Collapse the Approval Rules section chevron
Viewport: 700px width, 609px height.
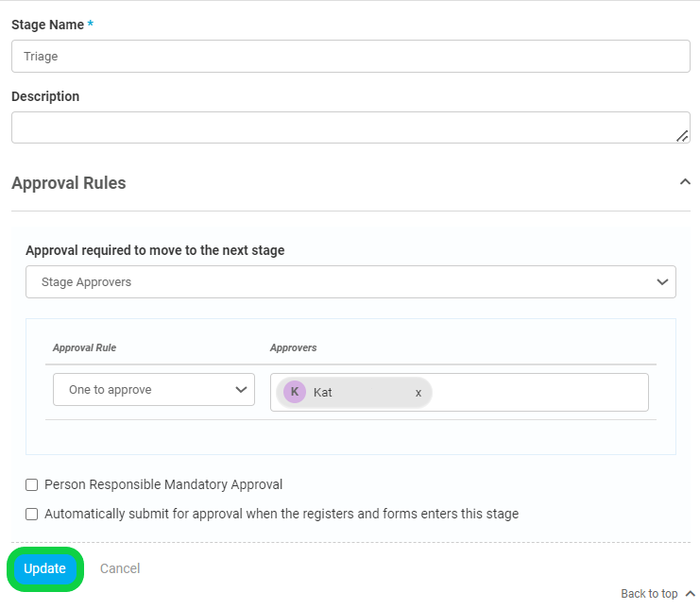685,181
